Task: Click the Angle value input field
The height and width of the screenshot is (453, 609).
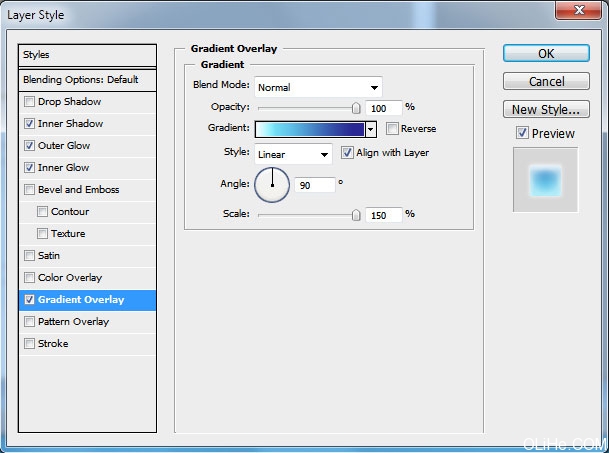Action: point(314,185)
